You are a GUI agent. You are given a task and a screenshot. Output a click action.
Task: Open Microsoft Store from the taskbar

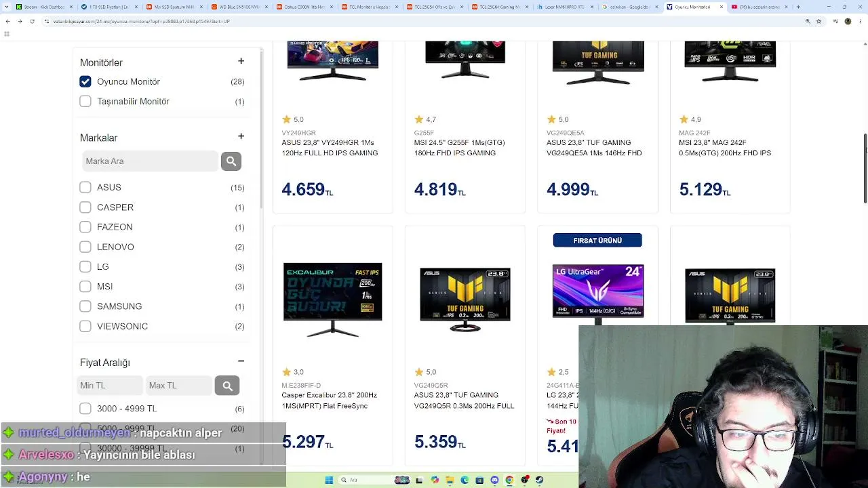(479, 480)
